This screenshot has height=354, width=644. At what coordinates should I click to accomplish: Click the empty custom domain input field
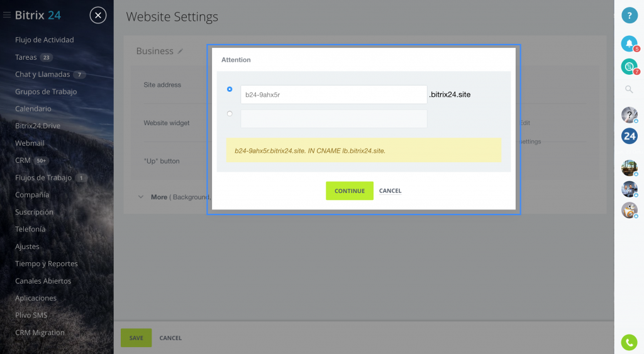pos(333,119)
